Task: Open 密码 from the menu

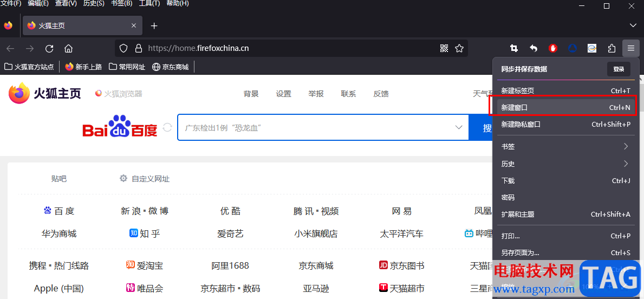Action: pyautogui.click(x=566, y=198)
